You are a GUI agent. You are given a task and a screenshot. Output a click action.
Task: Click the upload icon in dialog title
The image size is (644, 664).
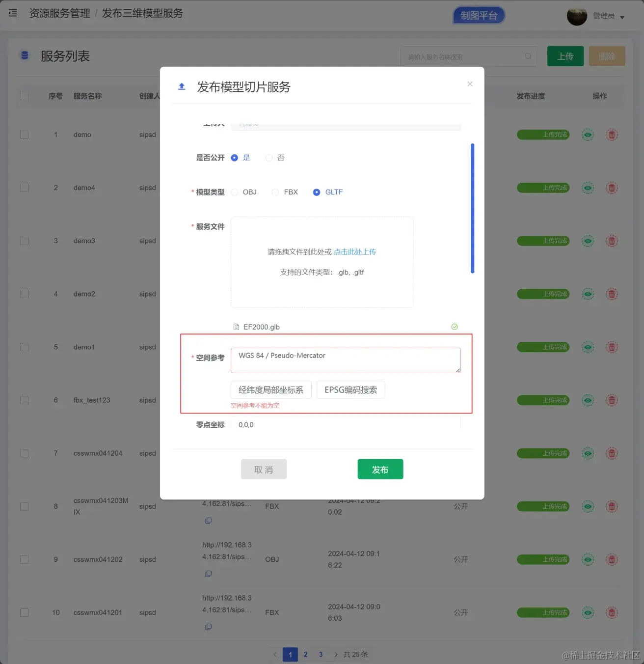182,86
